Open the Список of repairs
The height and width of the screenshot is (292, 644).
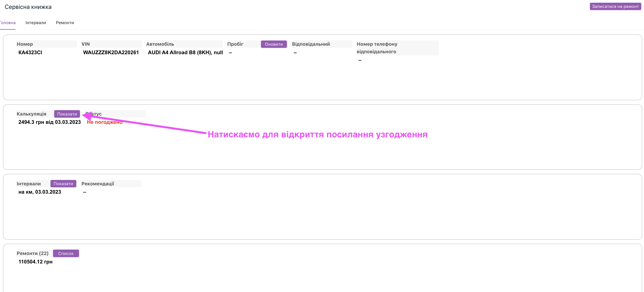click(x=66, y=253)
